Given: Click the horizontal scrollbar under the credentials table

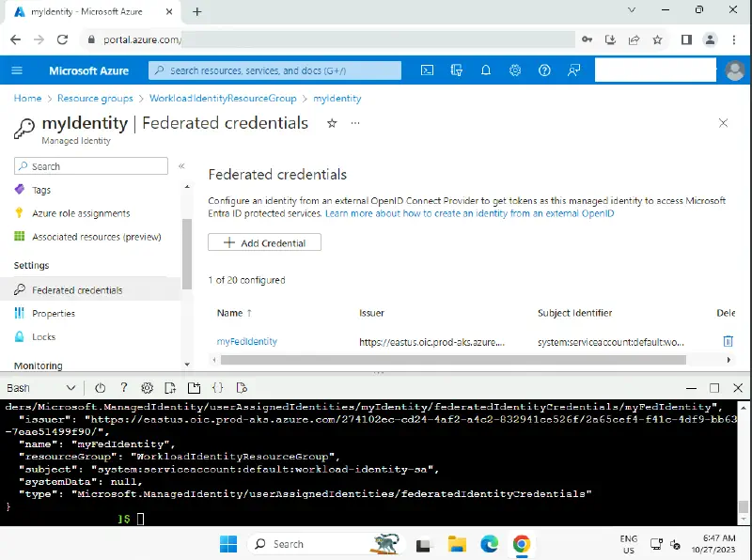Looking at the screenshot, I should point(451,360).
